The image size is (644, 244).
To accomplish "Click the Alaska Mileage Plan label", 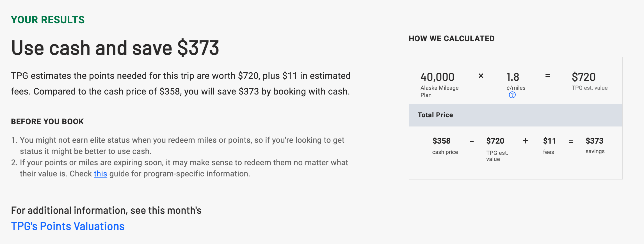I will pyautogui.click(x=439, y=91).
